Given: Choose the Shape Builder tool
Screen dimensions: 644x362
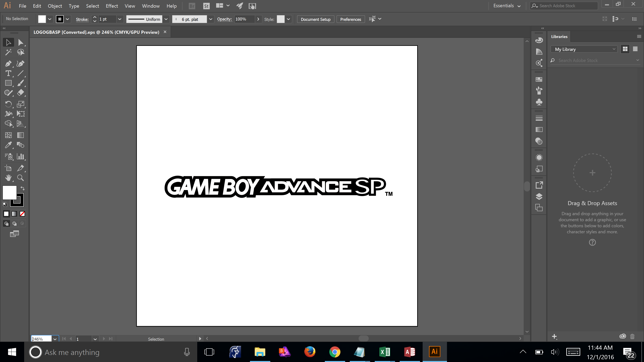Looking at the screenshot, I should click(x=8, y=123).
